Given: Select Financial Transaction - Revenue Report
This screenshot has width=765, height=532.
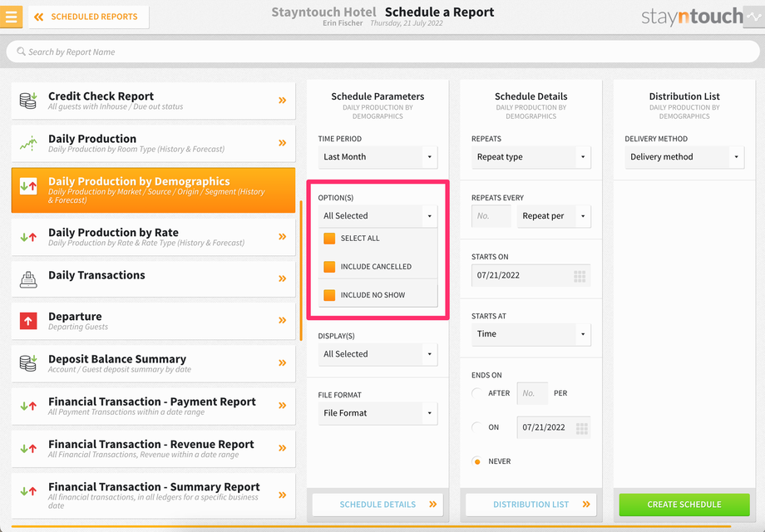Looking at the screenshot, I should click(153, 449).
